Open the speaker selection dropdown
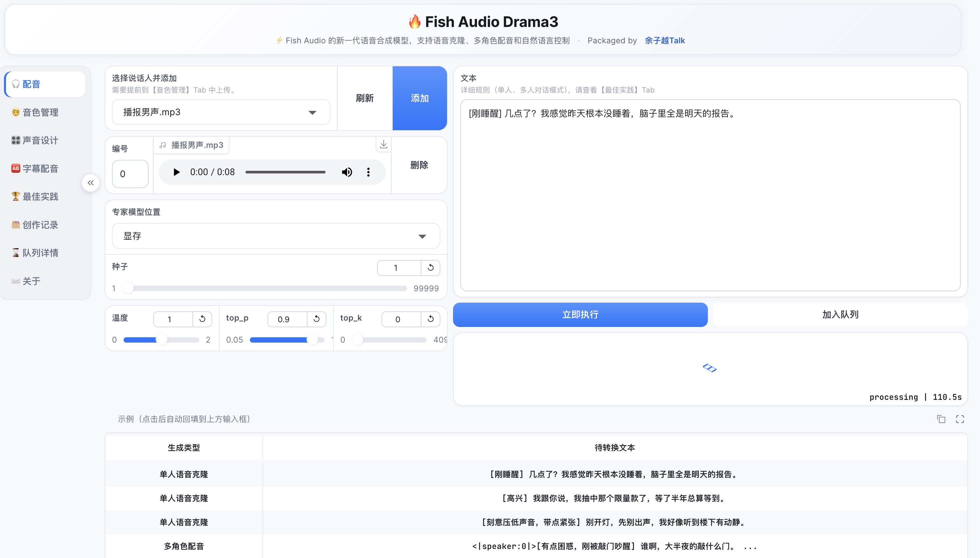The height and width of the screenshot is (558, 980). (x=221, y=112)
